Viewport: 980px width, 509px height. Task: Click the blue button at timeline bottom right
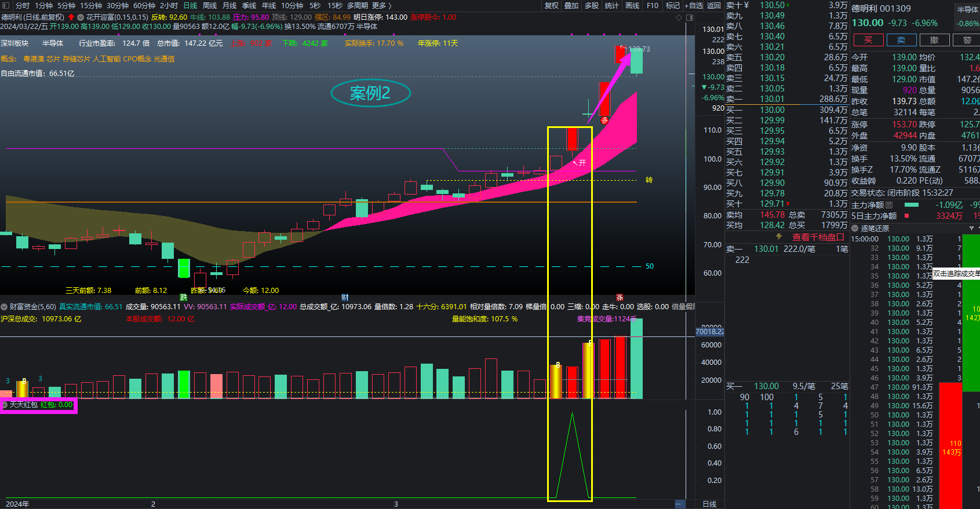pyautogui.click(x=680, y=504)
